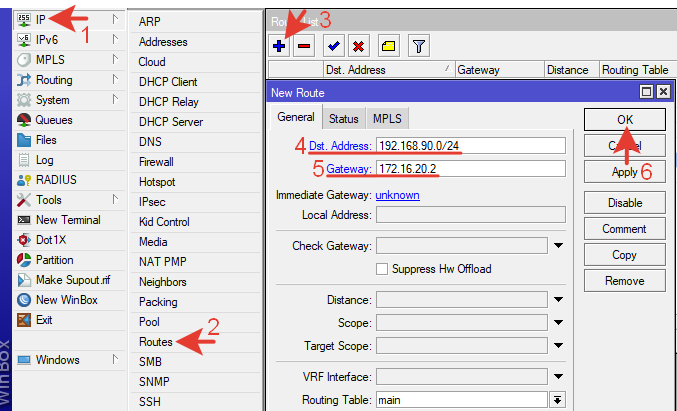Click the IPv6 menu icon
Viewport: 677px width, 411px height.
coord(24,40)
